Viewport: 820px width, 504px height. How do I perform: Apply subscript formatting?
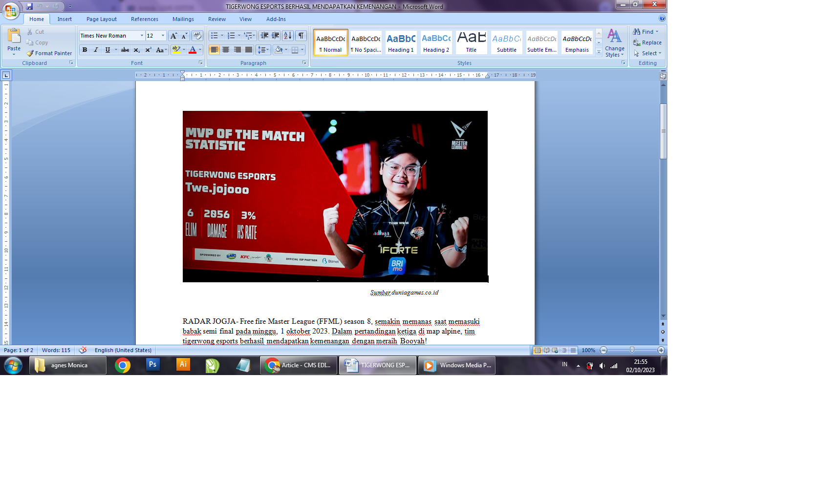point(137,50)
